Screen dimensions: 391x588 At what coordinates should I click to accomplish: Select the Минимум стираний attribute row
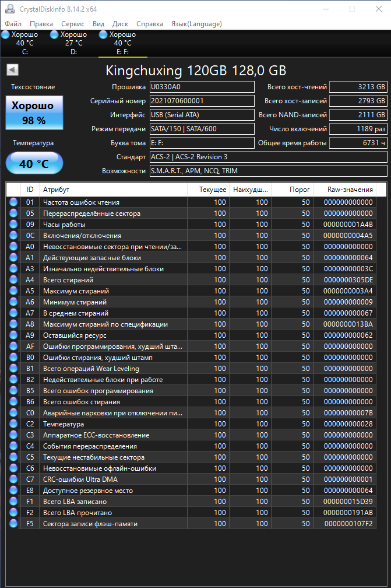[191, 302]
